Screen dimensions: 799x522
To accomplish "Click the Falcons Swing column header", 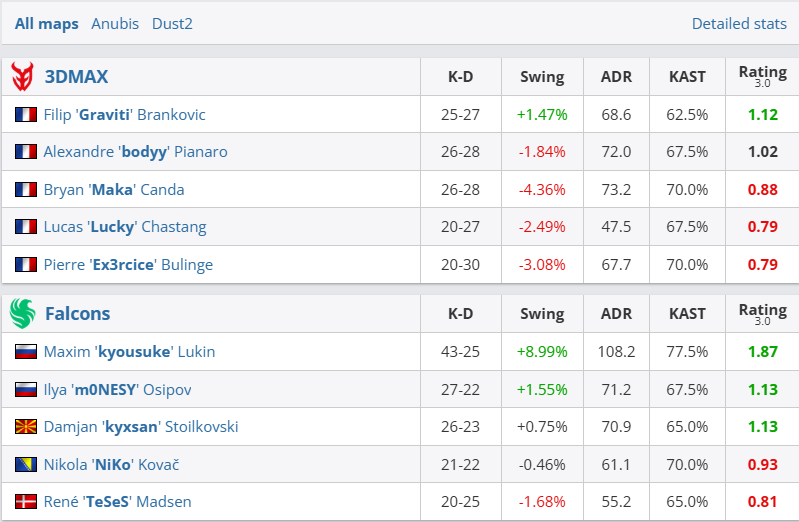I will coord(542,313).
